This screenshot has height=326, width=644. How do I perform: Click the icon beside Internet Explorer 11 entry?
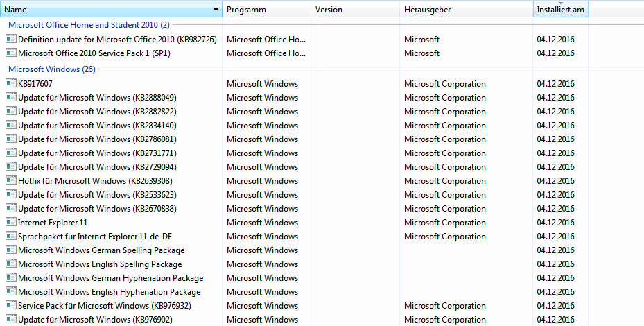11,223
